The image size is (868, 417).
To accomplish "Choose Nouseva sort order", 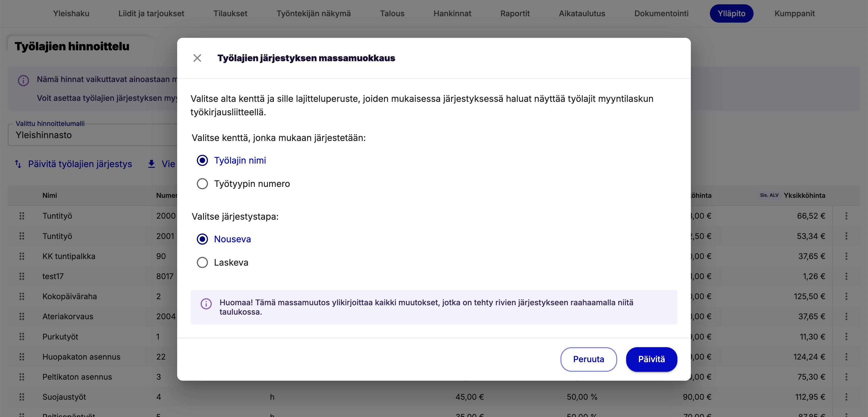I will click(x=202, y=239).
